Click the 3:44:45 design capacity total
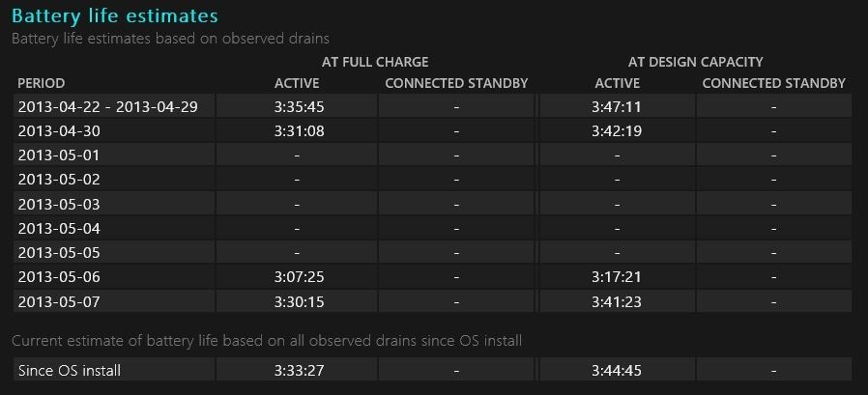Viewport: 868px width, 395px height. (616, 370)
